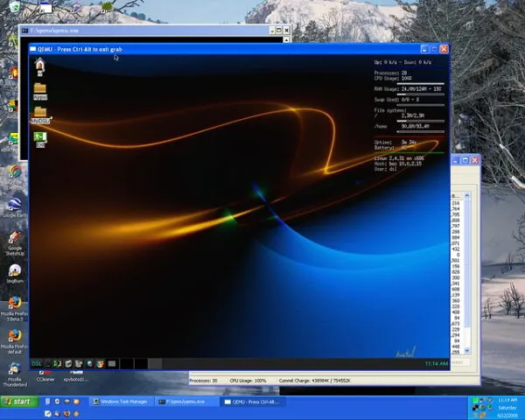Click the green Exit icon in QEMU
Viewport: 525px width, 420px height.
(x=40, y=140)
